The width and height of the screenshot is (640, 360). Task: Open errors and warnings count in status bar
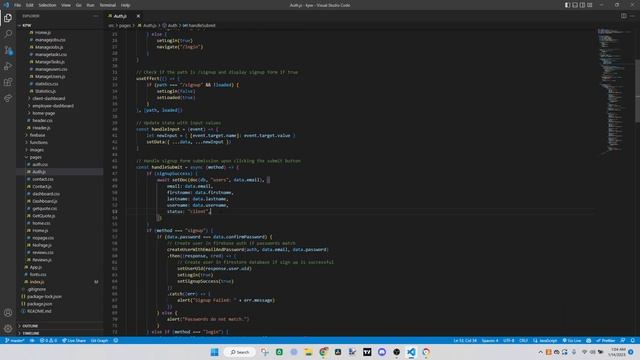click(x=48, y=340)
